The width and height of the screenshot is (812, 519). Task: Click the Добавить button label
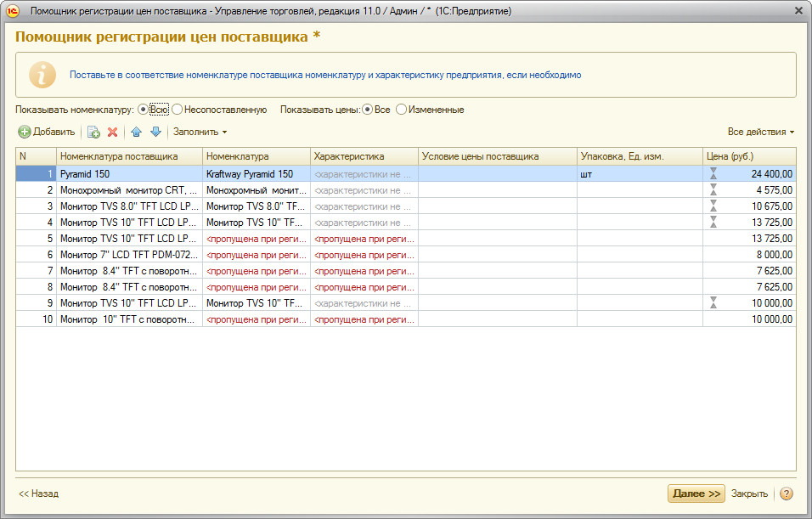point(54,132)
